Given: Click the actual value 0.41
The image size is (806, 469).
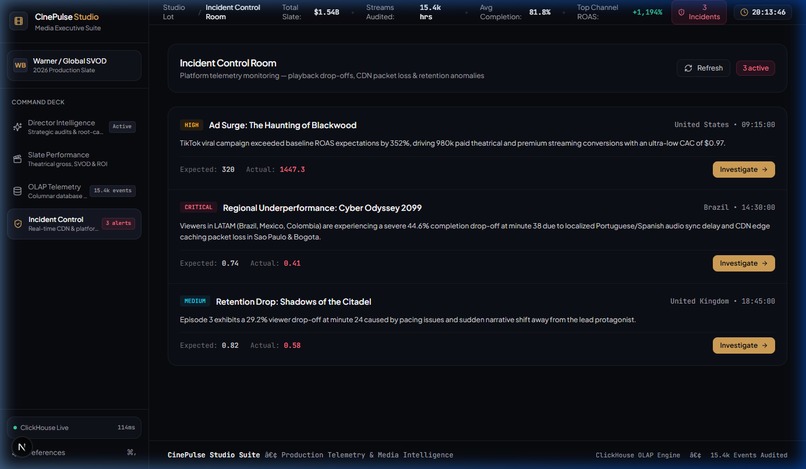Looking at the screenshot, I should click(292, 263).
